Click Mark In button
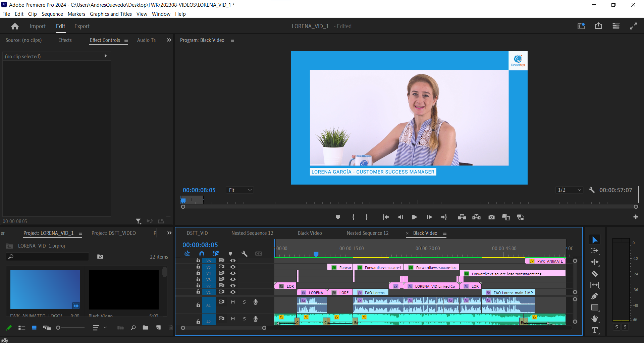 353,217
